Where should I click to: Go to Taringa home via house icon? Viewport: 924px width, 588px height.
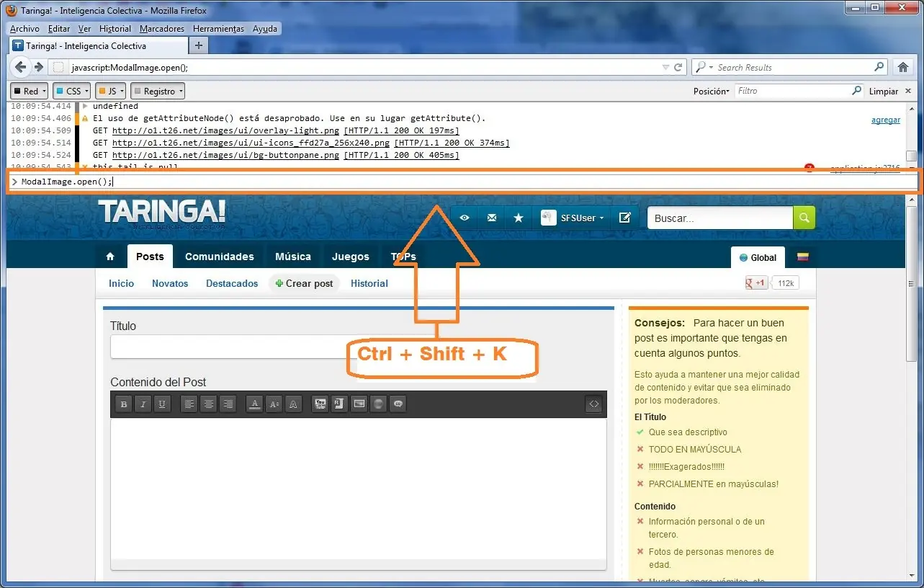click(x=110, y=257)
